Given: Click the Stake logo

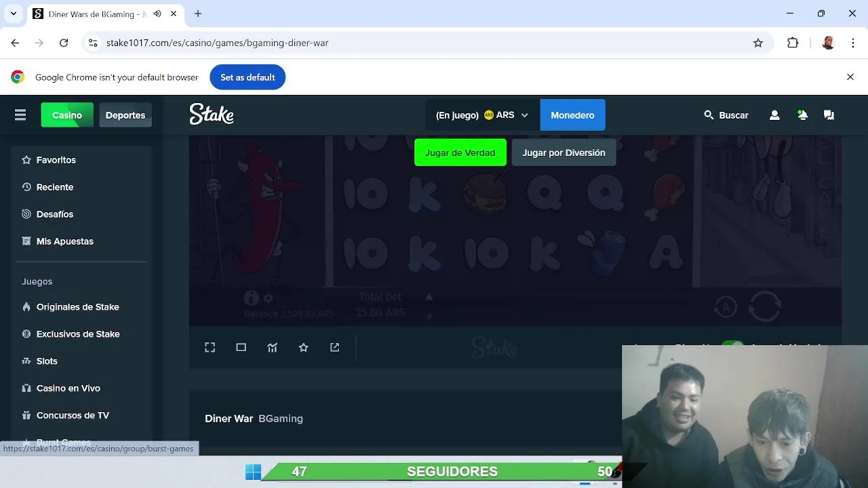Looking at the screenshot, I should (212, 115).
